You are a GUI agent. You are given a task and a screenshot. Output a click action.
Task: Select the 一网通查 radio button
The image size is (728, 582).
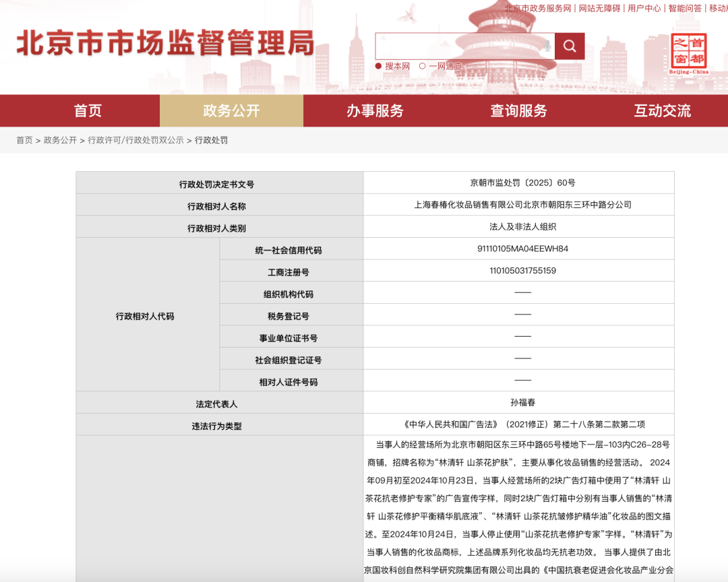pos(423,66)
